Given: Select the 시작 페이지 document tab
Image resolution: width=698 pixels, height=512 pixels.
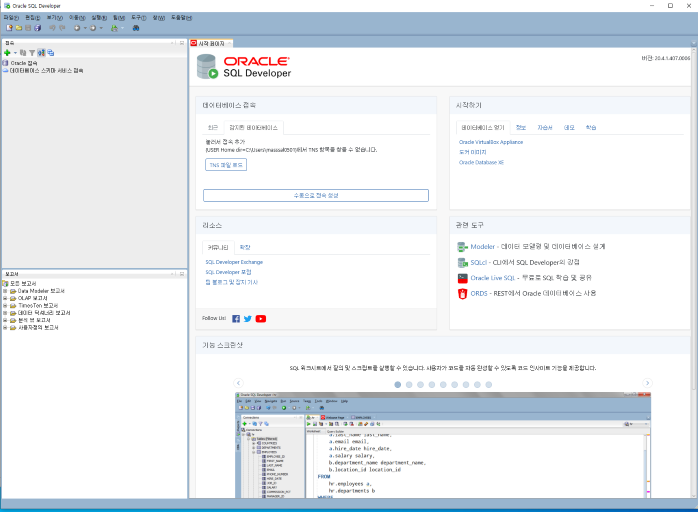Looking at the screenshot, I should click(211, 44).
